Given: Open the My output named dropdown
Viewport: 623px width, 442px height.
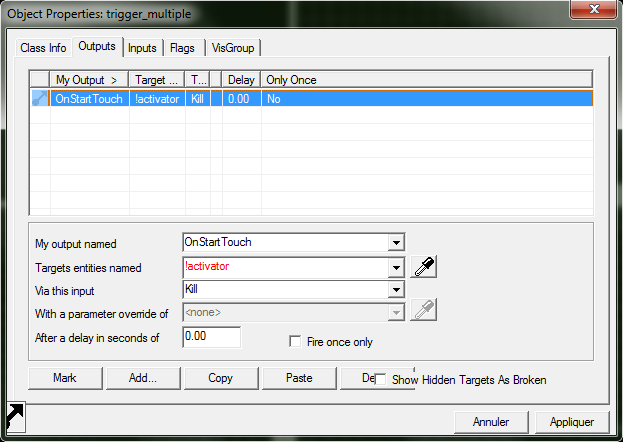Looking at the screenshot, I should click(x=396, y=243).
